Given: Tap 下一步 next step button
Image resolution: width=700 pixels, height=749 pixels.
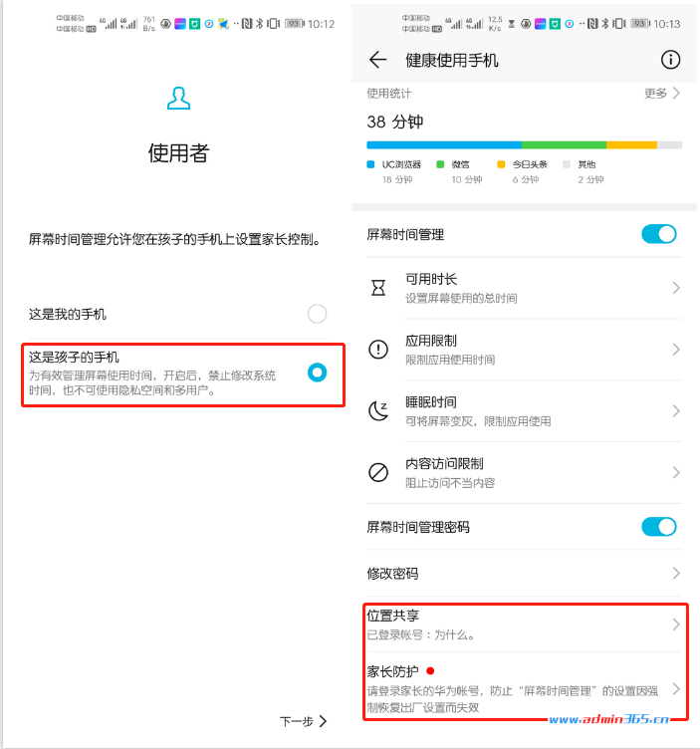Looking at the screenshot, I should [x=304, y=721].
